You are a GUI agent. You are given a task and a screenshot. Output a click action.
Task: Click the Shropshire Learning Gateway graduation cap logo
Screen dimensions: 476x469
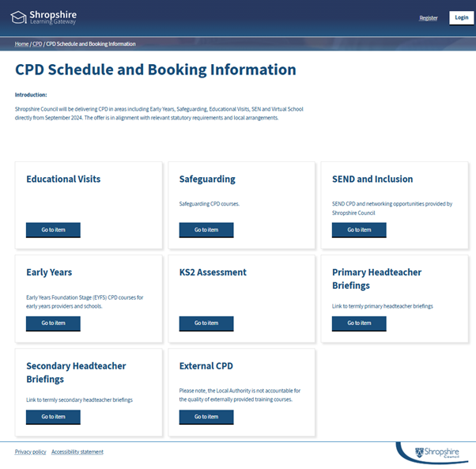(43, 17)
